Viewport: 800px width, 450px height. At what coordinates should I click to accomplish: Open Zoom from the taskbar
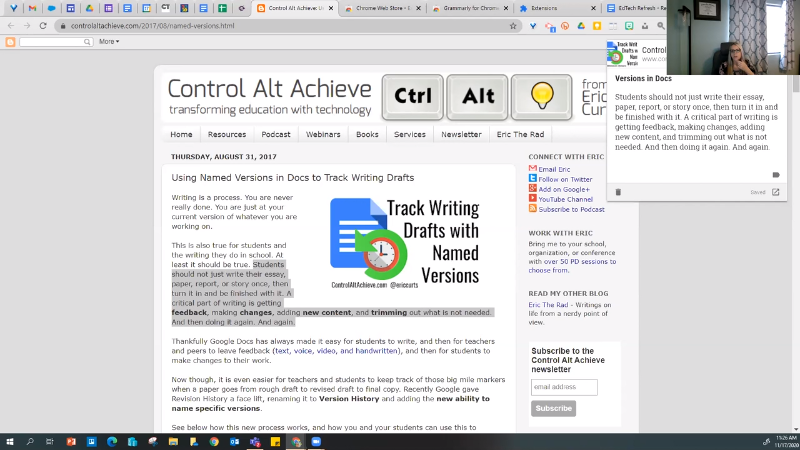[316, 442]
